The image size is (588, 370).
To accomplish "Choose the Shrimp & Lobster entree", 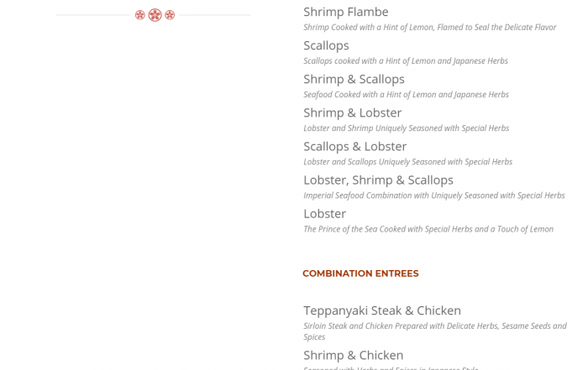I will (x=352, y=112).
